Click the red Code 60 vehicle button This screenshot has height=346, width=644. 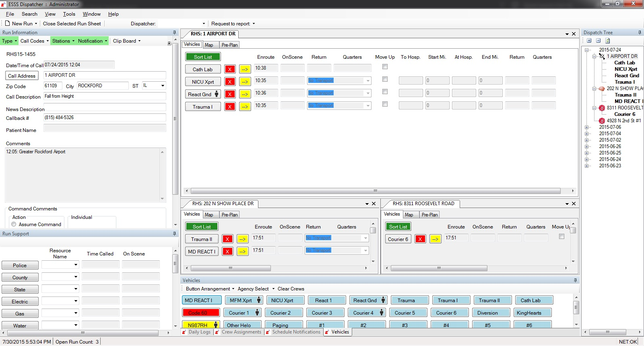coord(201,313)
